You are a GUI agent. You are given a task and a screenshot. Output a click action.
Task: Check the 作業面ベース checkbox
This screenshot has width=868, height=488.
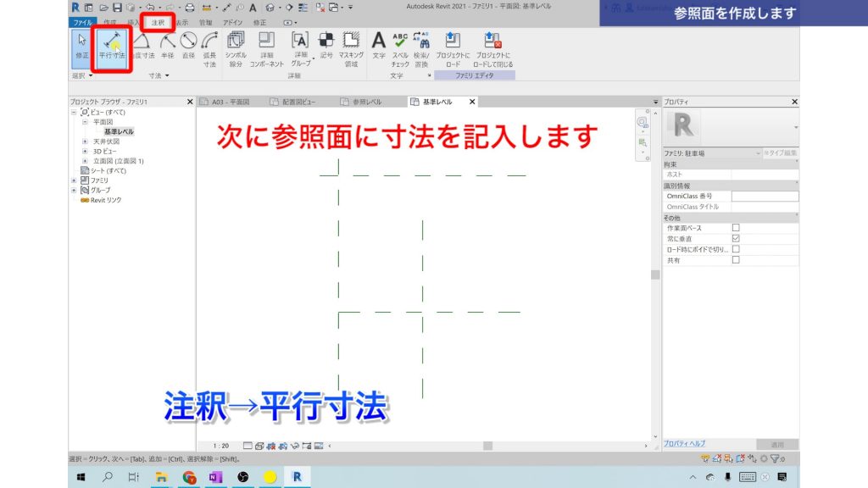[736, 227]
